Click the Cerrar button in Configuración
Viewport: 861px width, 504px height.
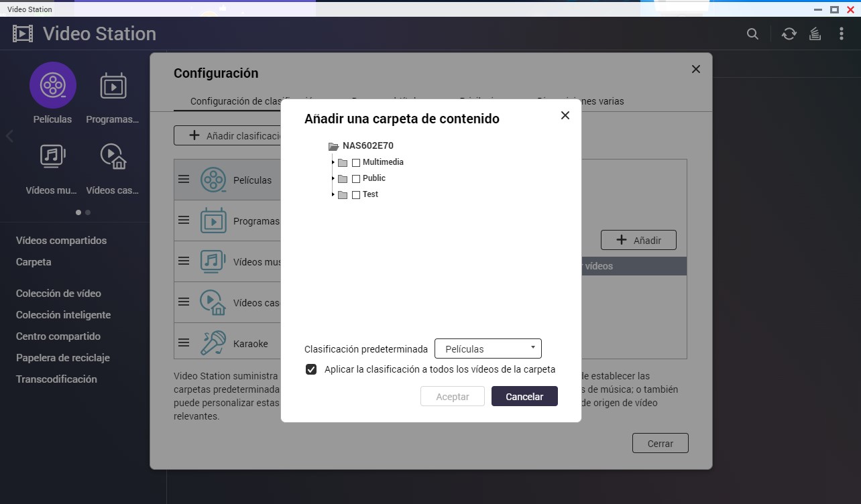(661, 443)
